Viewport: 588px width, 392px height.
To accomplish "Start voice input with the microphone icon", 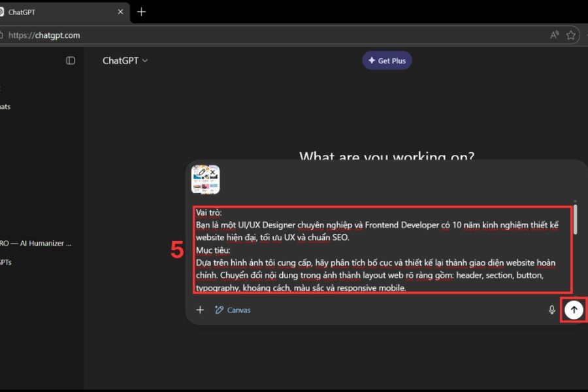I will coord(551,310).
